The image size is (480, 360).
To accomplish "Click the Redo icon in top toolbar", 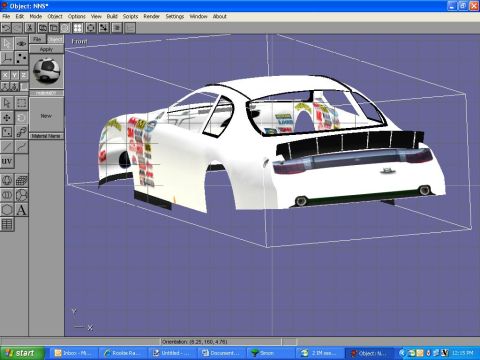I will 18,28.
